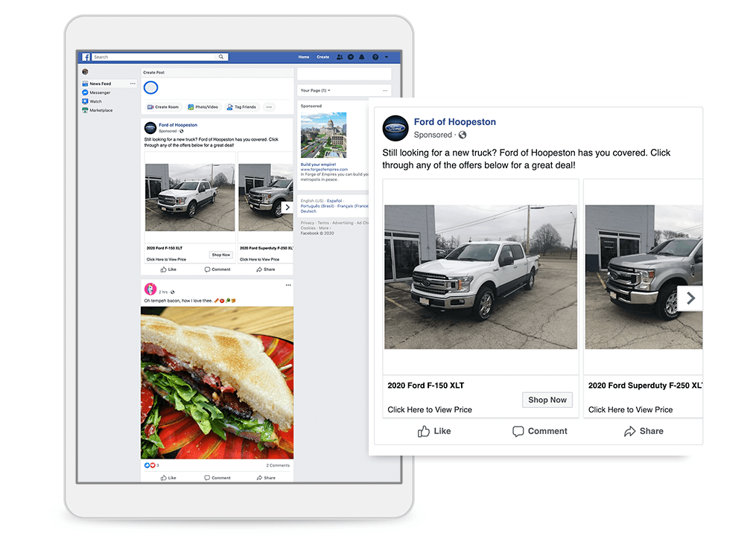Screen dimensions: 756x536
Task: Click Shop Now button in enlarged ad
Action: tap(547, 400)
